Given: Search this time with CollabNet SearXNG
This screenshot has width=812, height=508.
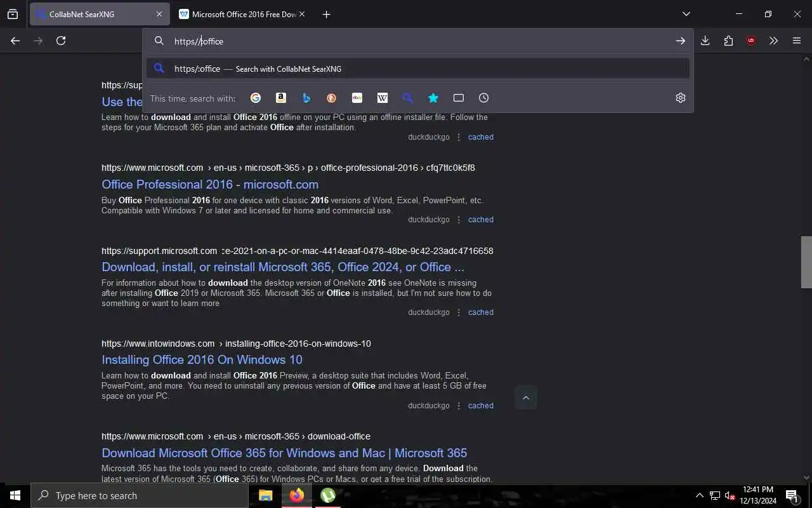Looking at the screenshot, I should (x=408, y=98).
